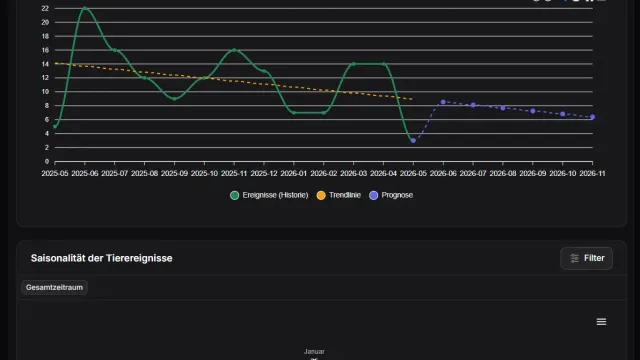640x360 pixels.
Task: Click the purple Prognose legend marker
Action: [373, 196]
